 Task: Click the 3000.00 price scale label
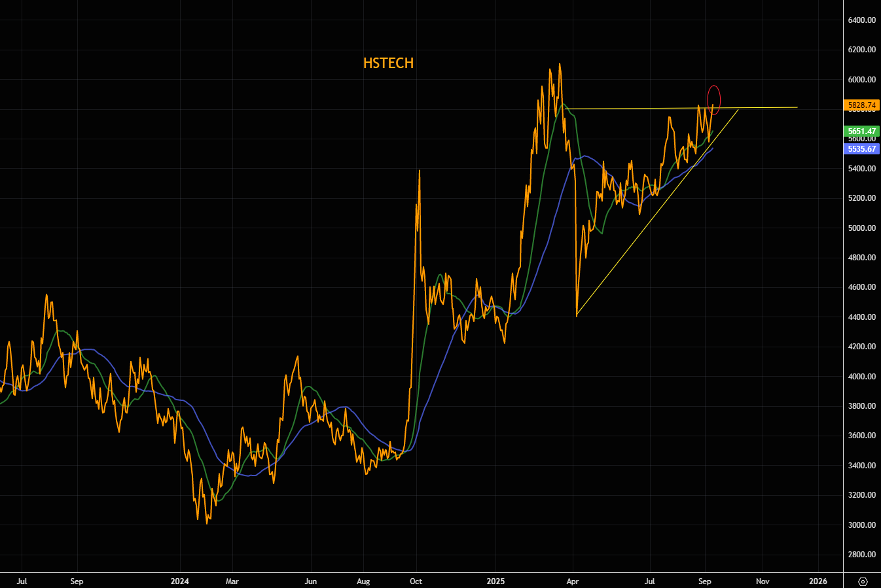(x=861, y=525)
